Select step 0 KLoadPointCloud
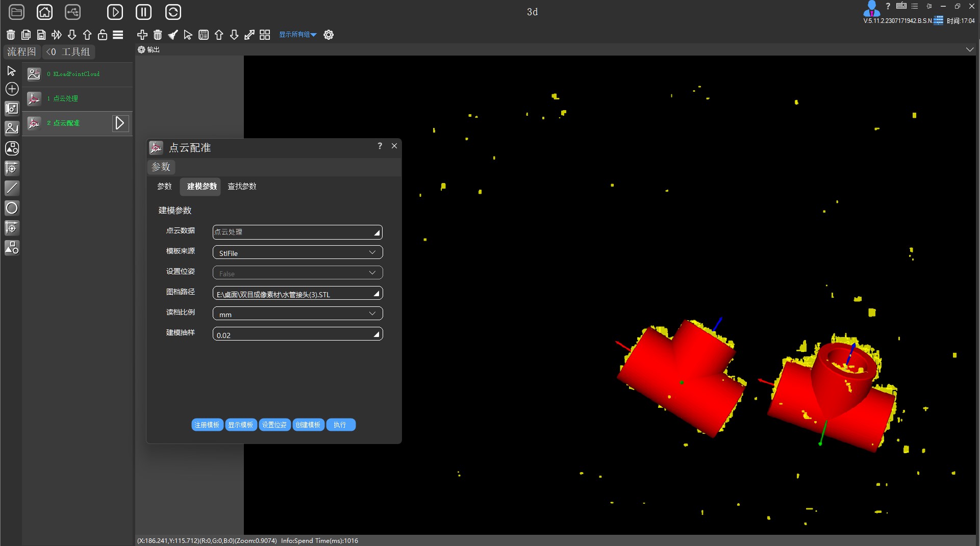This screenshot has width=980, height=546. tap(78, 74)
